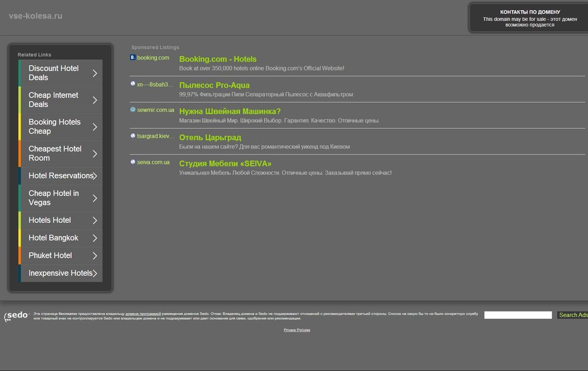Focus the search ads input field

(518, 315)
